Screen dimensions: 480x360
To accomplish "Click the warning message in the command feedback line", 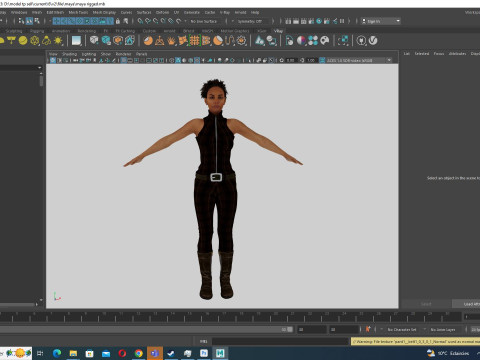I will 415,341.
